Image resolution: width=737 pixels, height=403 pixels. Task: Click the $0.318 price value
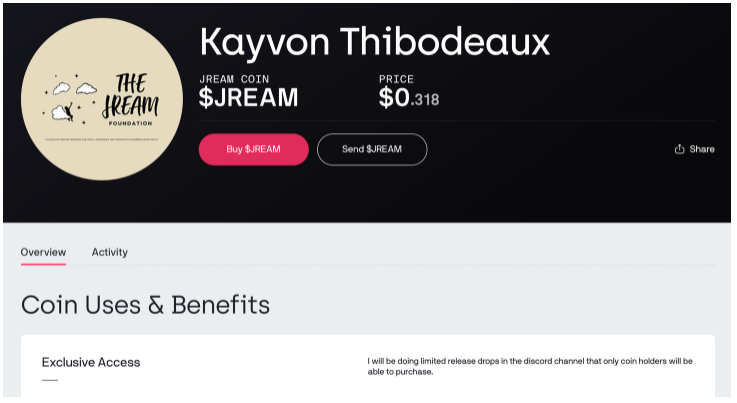409,98
